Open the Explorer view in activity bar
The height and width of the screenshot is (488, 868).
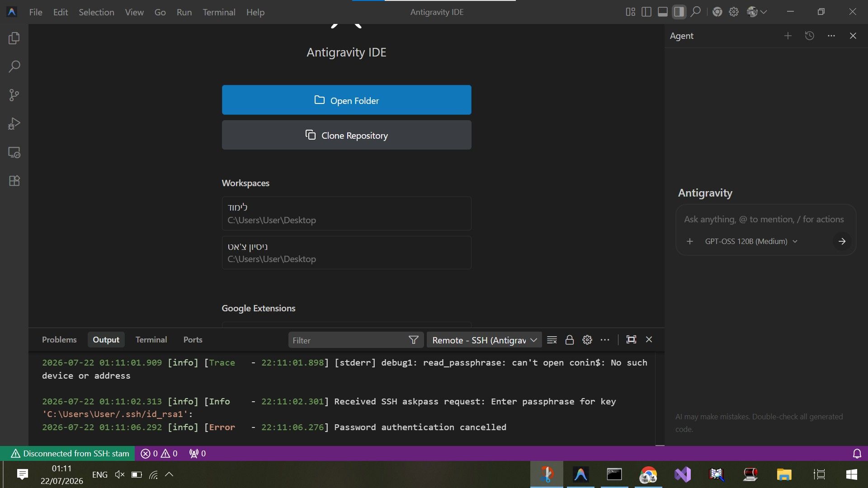(x=14, y=38)
